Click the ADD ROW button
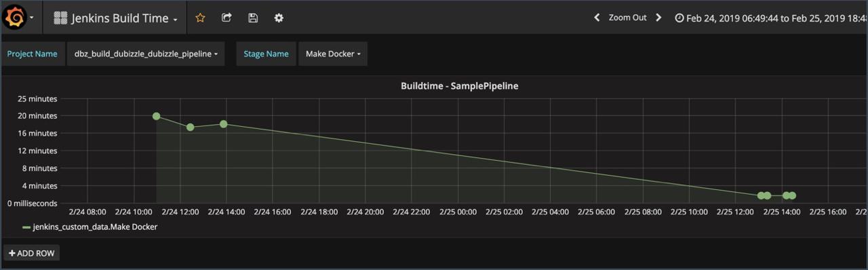Image resolution: width=868 pixels, height=270 pixels. [x=31, y=253]
